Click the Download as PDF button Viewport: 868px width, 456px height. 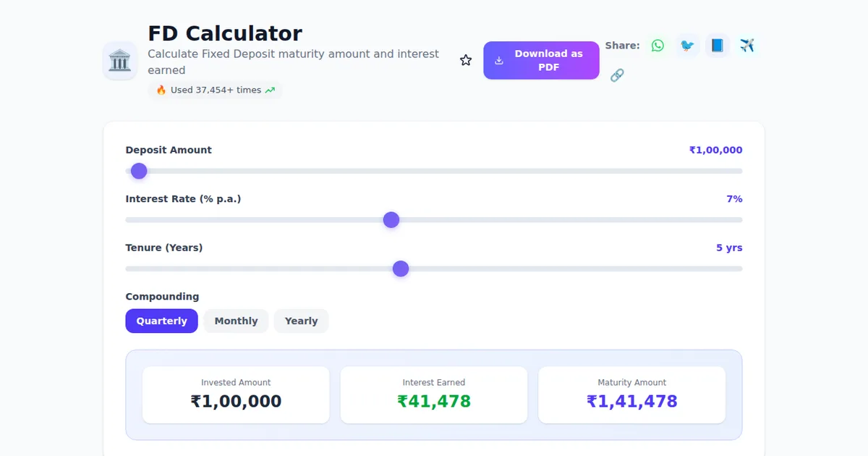coord(541,60)
